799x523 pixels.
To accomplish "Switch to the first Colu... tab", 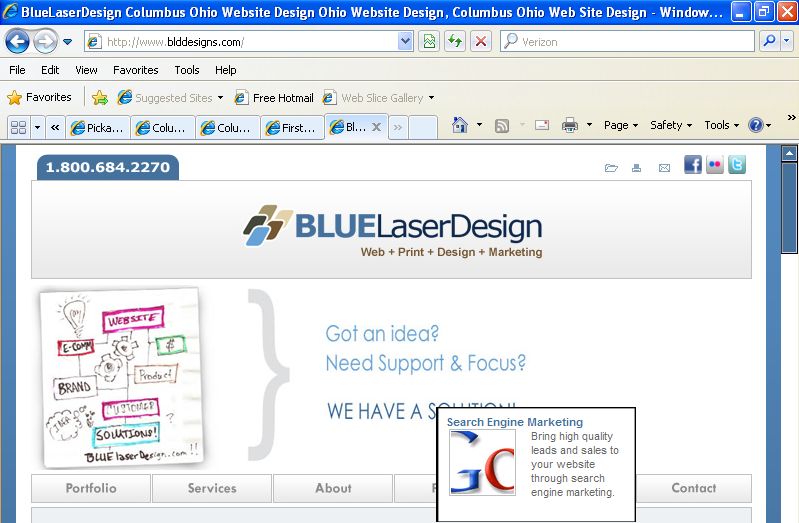I will click(163, 127).
